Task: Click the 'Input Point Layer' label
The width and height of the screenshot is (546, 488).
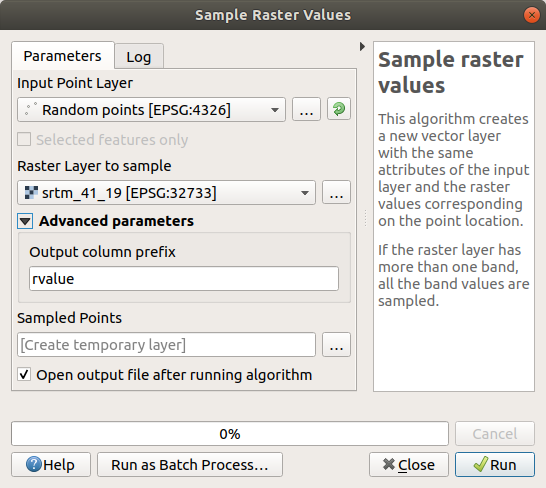Action: click(x=75, y=83)
